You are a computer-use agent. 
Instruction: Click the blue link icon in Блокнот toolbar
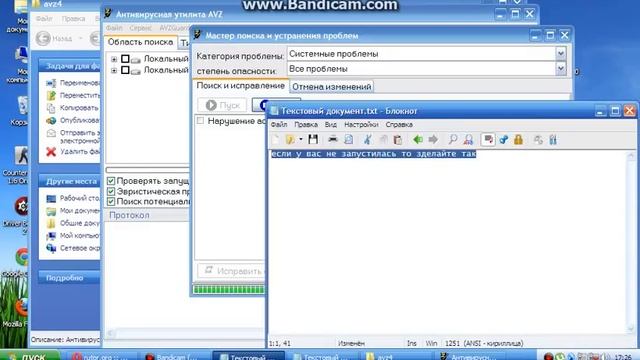pos(503,140)
